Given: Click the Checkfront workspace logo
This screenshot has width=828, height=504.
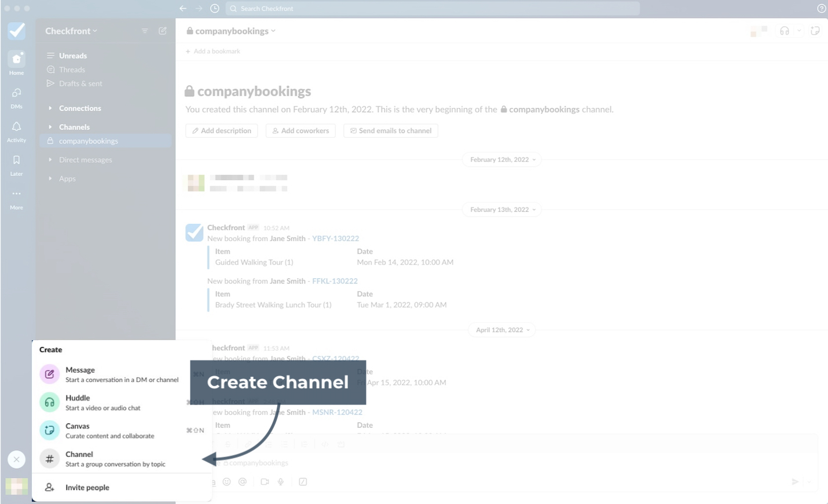Looking at the screenshot, I should pyautogui.click(x=16, y=31).
